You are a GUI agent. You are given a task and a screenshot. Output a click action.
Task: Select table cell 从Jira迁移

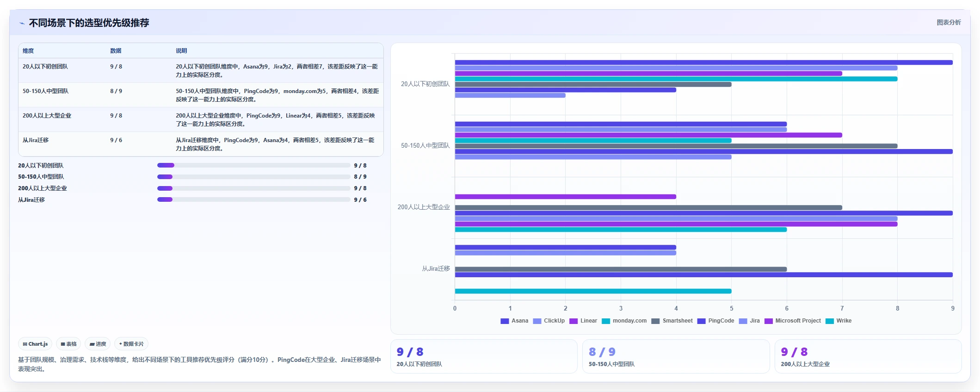pyautogui.click(x=36, y=140)
